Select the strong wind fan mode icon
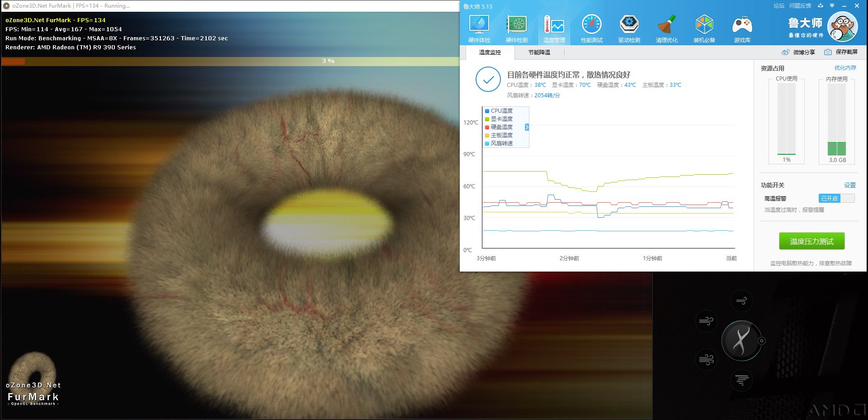Screen dimensions: 868x420 click(706, 360)
